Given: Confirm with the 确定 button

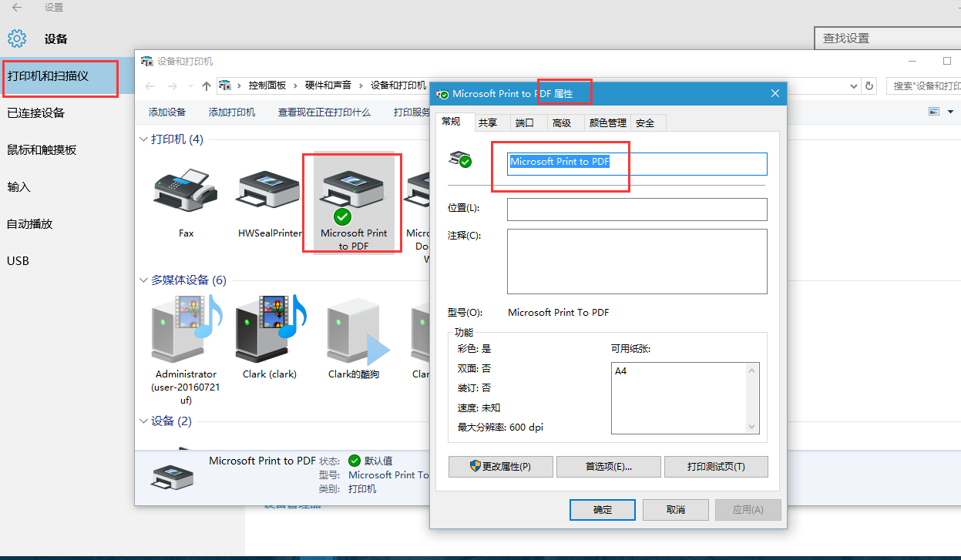Looking at the screenshot, I should [x=603, y=510].
